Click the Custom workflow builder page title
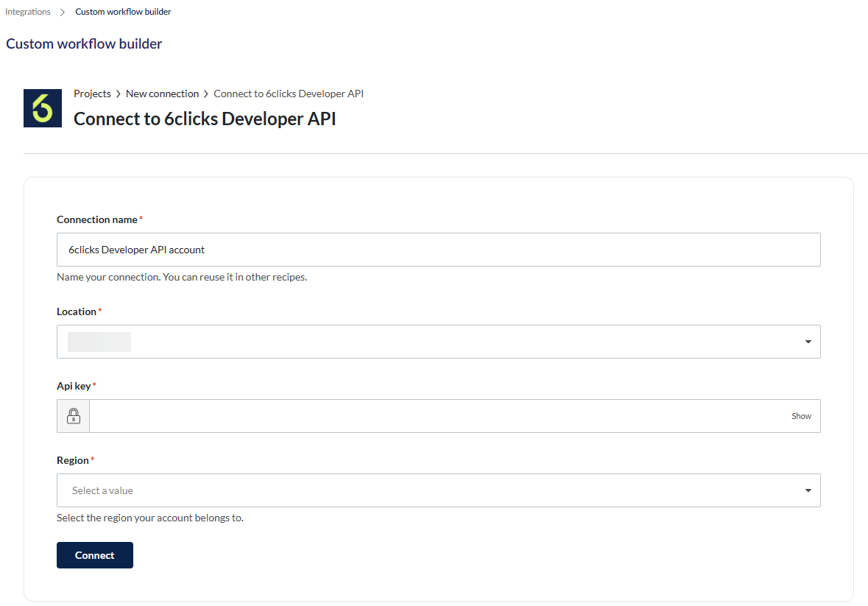Viewport: 868px width, 606px height. [84, 43]
